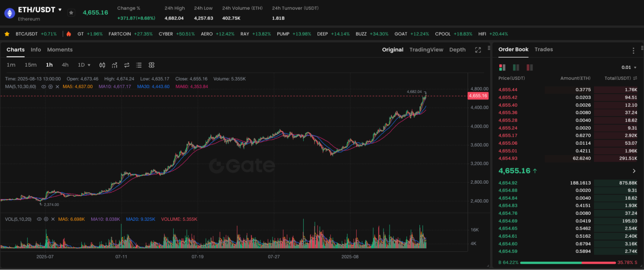
Task: Open the Order Book tab
Action: pyautogui.click(x=513, y=49)
